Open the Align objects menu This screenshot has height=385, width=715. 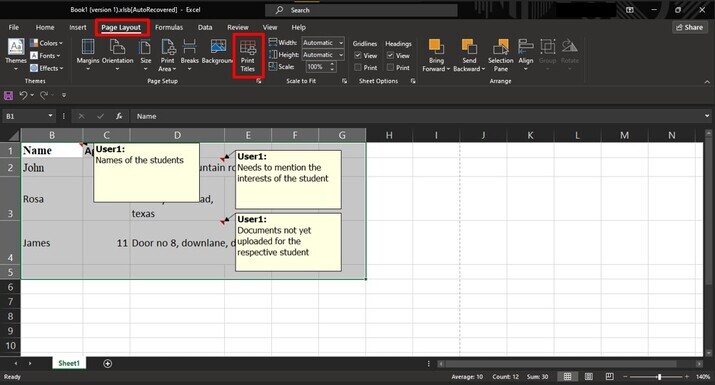[x=526, y=55]
